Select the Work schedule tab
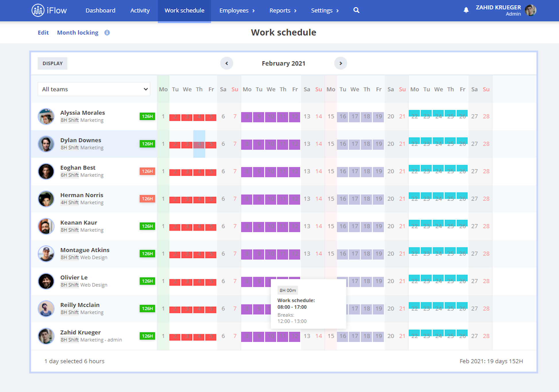Viewport: 559px width, 392px height. point(184,10)
